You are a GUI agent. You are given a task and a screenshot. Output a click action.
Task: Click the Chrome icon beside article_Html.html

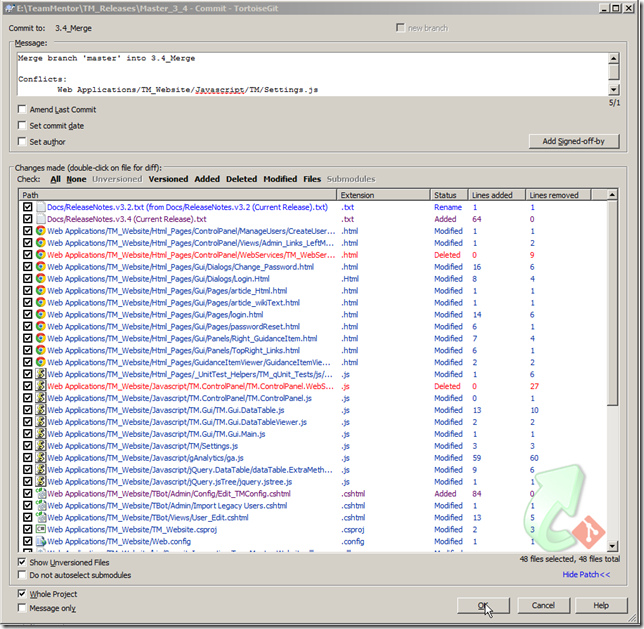click(x=40, y=290)
